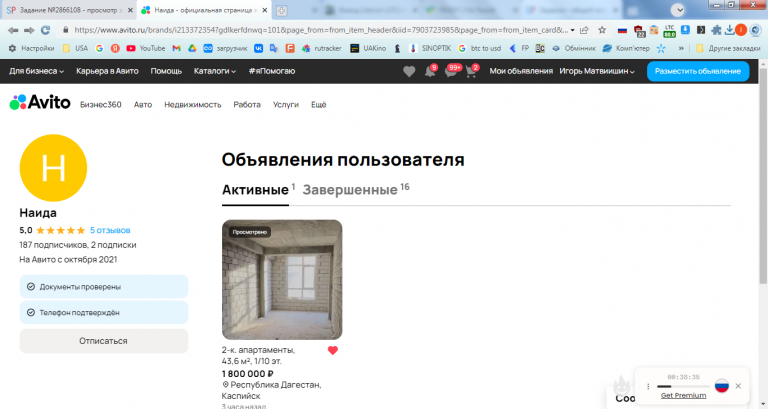
Task: Open the browser extensions puzzle icon
Action: [x=716, y=30]
